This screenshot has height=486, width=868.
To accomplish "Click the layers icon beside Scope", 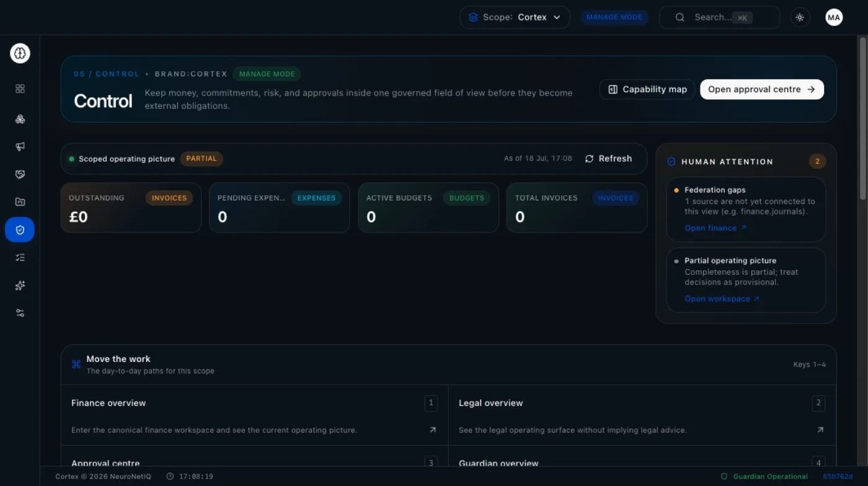I will pos(473,17).
